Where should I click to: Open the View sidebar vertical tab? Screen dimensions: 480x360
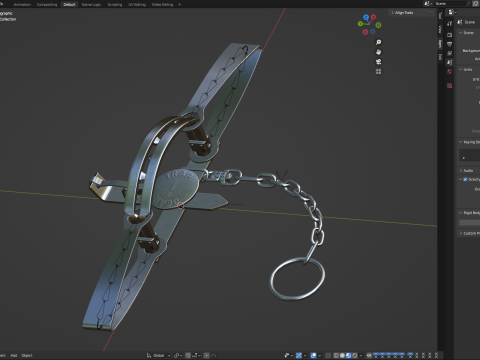coord(440,29)
